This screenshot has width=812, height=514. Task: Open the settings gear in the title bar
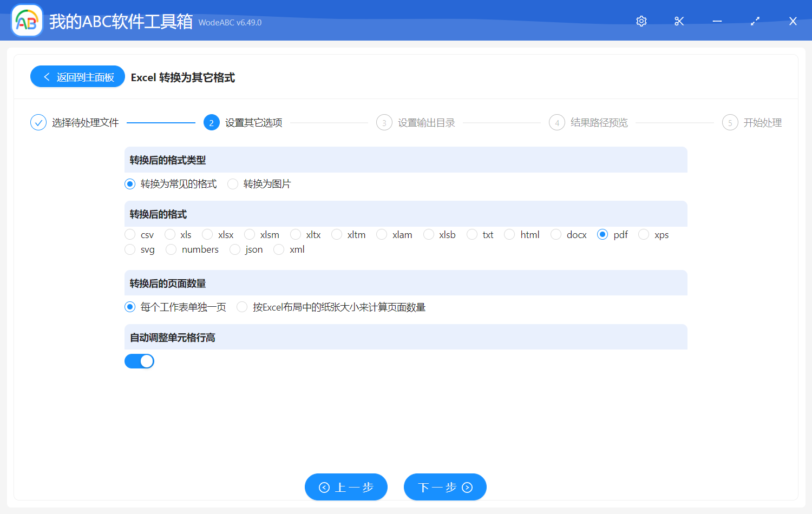click(641, 21)
